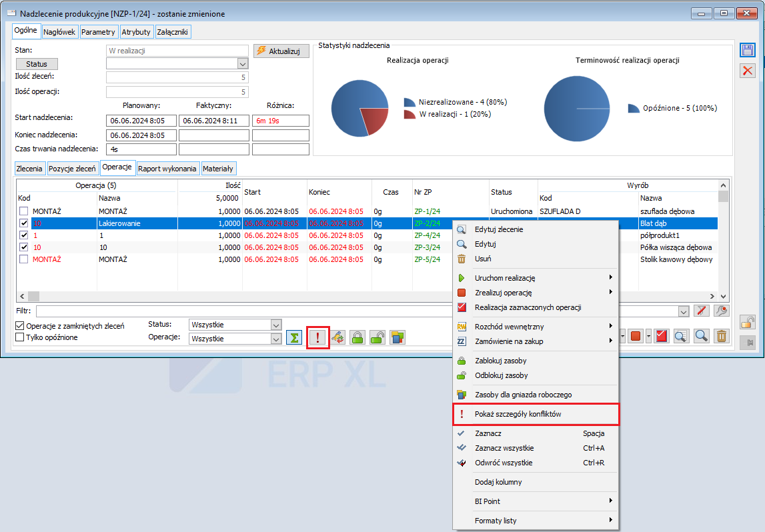Expand the Zrealizuj operację submenu

tap(610, 292)
